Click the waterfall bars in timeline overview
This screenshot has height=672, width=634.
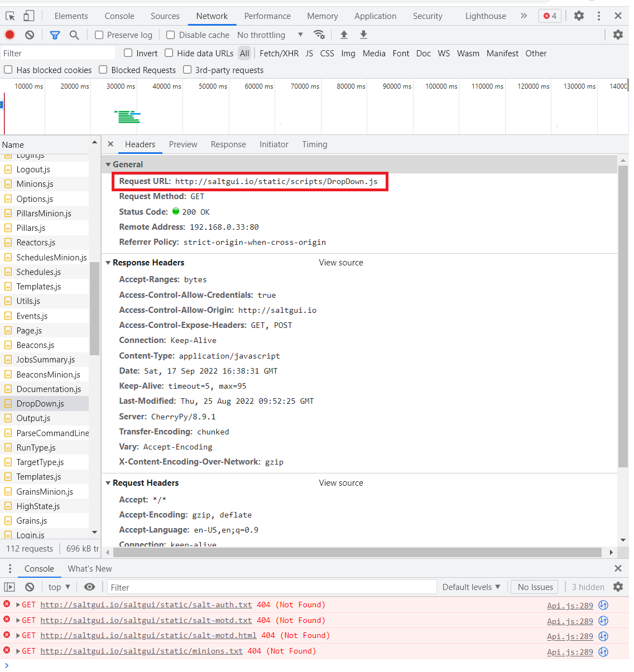coord(128,117)
